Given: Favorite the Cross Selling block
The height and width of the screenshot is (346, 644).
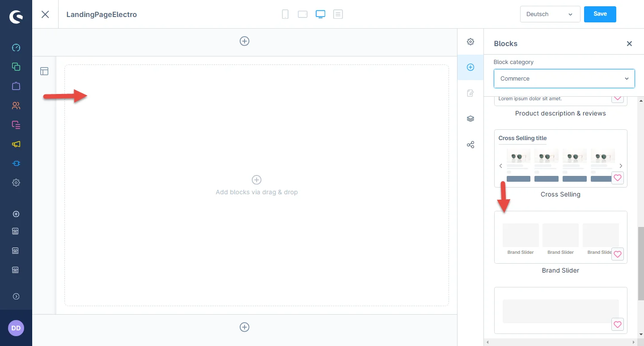Looking at the screenshot, I should coord(617,178).
